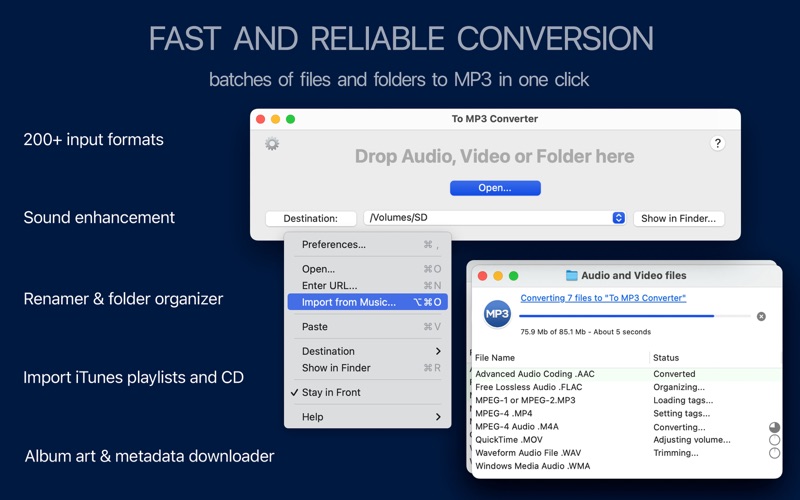The image size is (800, 500).
Task: Select Enter URL... menu item
Action: pos(367,286)
